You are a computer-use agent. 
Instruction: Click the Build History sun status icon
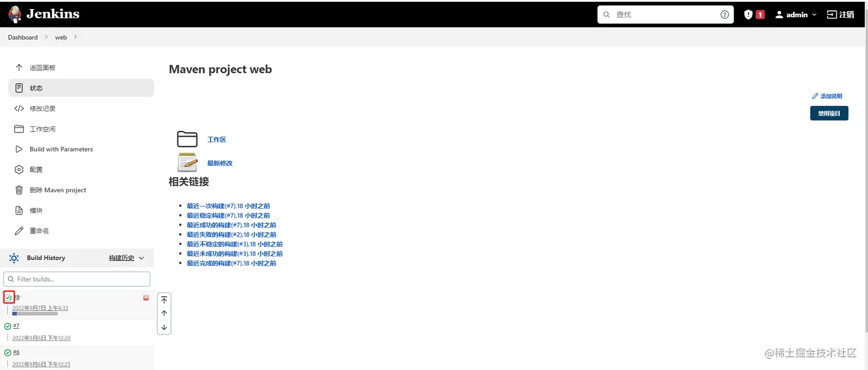14,258
